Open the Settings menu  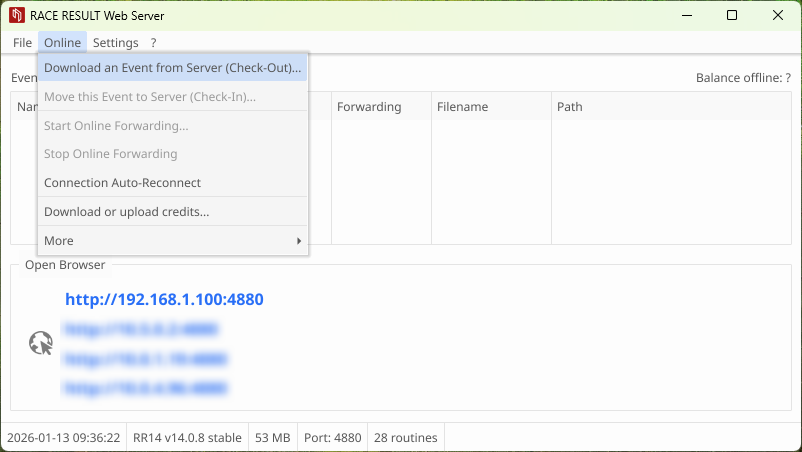pos(115,43)
